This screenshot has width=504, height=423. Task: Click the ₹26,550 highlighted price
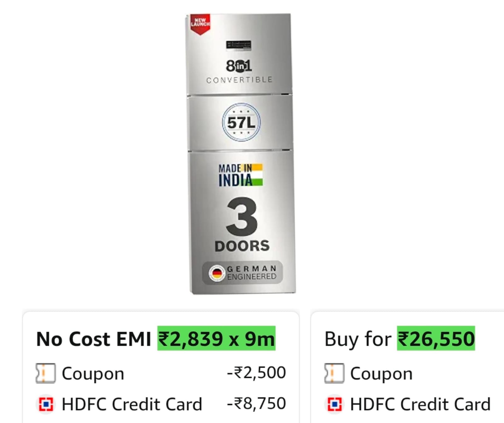click(436, 339)
